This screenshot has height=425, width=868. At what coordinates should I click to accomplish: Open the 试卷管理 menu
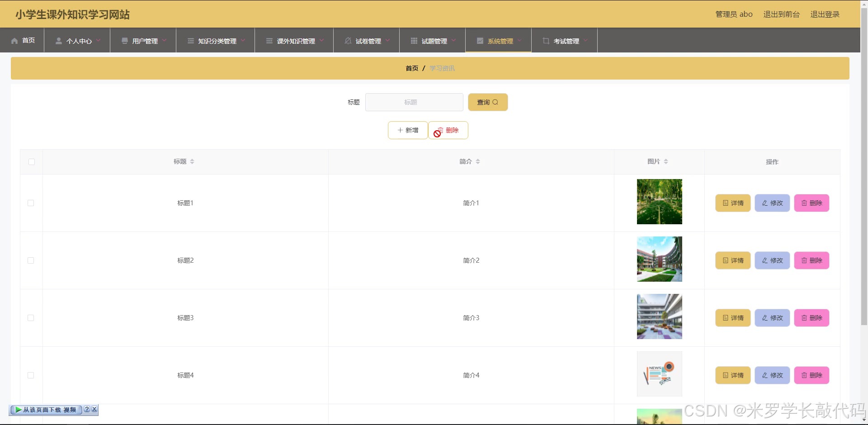(367, 40)
